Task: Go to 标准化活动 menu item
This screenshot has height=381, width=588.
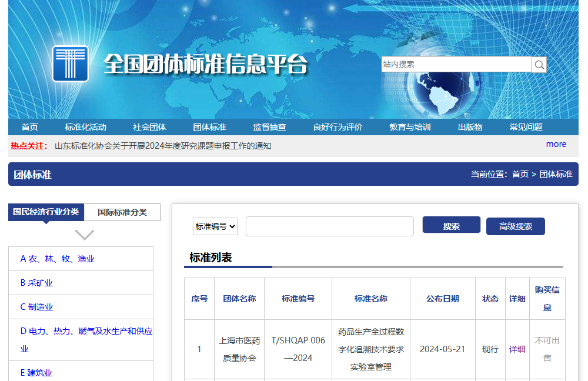Action: (x=86, y=127)
